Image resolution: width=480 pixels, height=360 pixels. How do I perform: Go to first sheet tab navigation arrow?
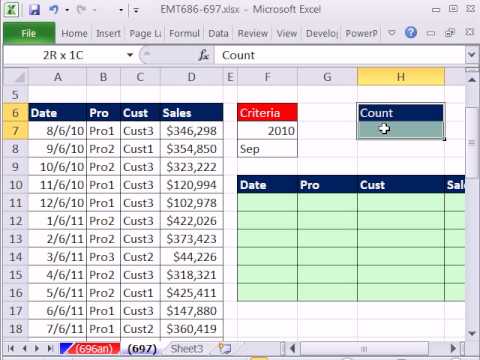click(x=11, y=349)
